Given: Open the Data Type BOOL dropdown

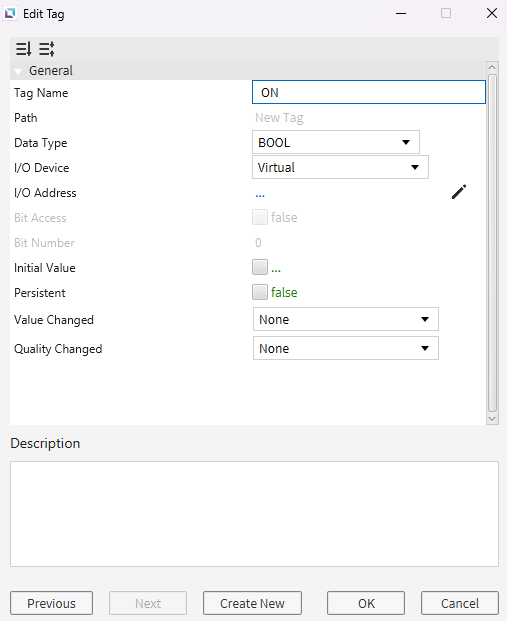Looking at the screenshot, I should click(335, 142).
